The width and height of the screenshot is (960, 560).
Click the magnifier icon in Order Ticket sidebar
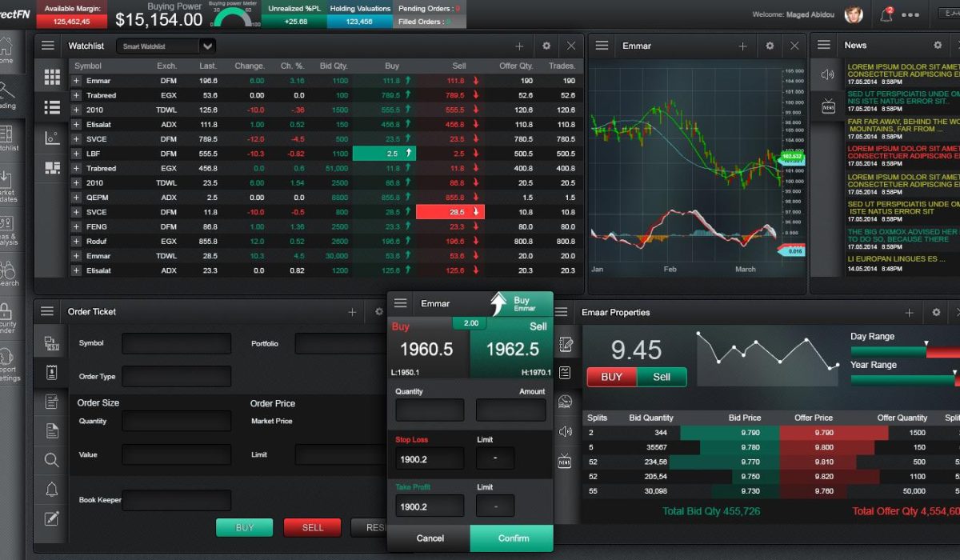coord(52,460)
